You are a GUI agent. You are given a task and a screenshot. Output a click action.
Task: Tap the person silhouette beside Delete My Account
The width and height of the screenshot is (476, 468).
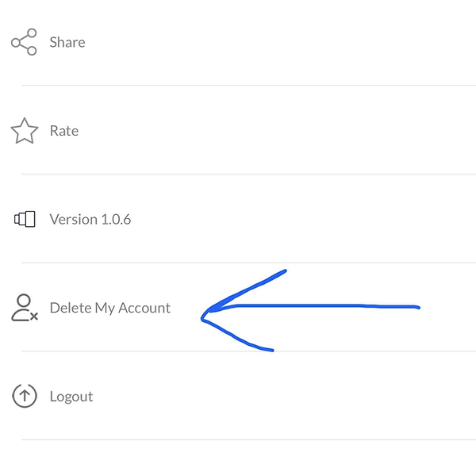click(x=22, y=306)
